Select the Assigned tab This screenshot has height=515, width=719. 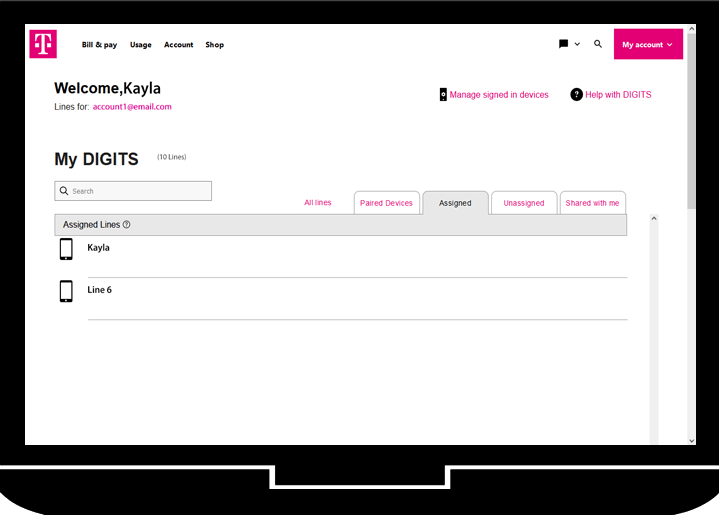[x=455, y=203]
